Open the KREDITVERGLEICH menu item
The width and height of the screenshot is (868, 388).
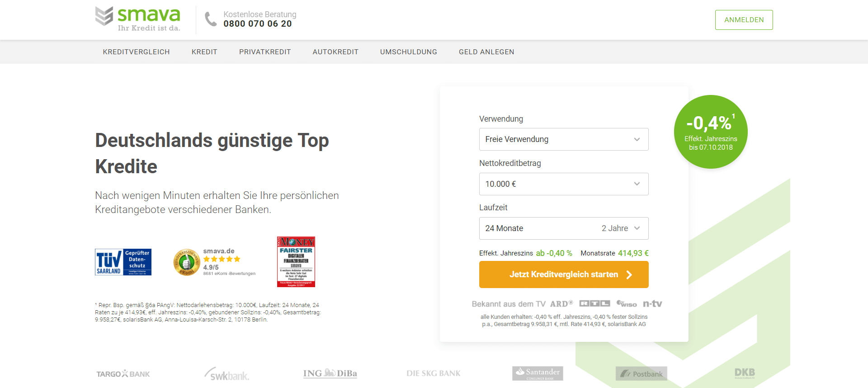click(x=136, y=52)
